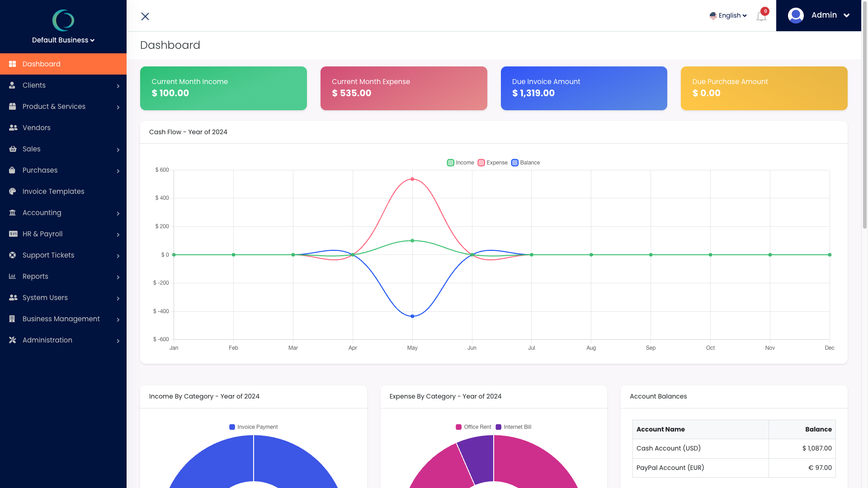This screenshot has width=868, height=488.
Task: Open the Support Tickets menu
Action: [48, 255]
